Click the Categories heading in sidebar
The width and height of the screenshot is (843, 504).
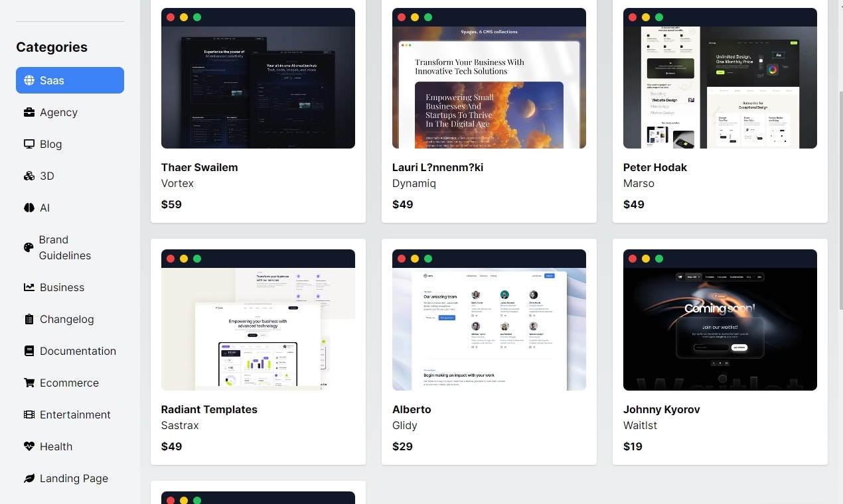[52, 47]
